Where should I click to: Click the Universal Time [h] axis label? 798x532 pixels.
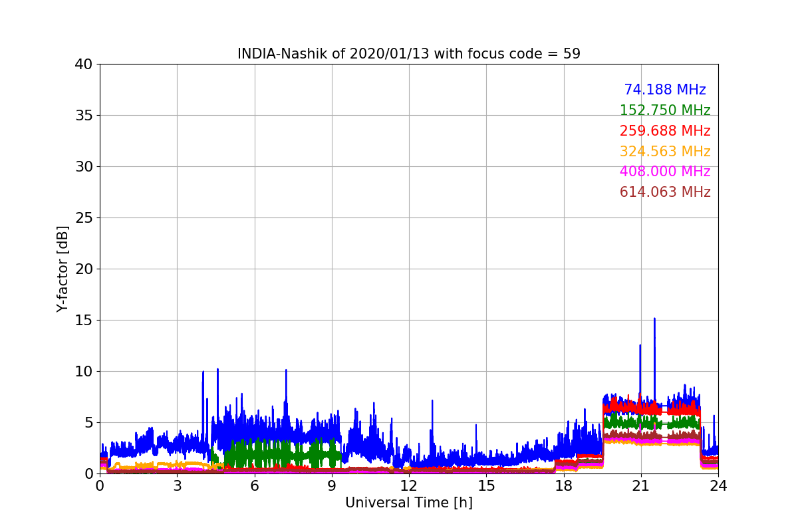coord(409,503)
